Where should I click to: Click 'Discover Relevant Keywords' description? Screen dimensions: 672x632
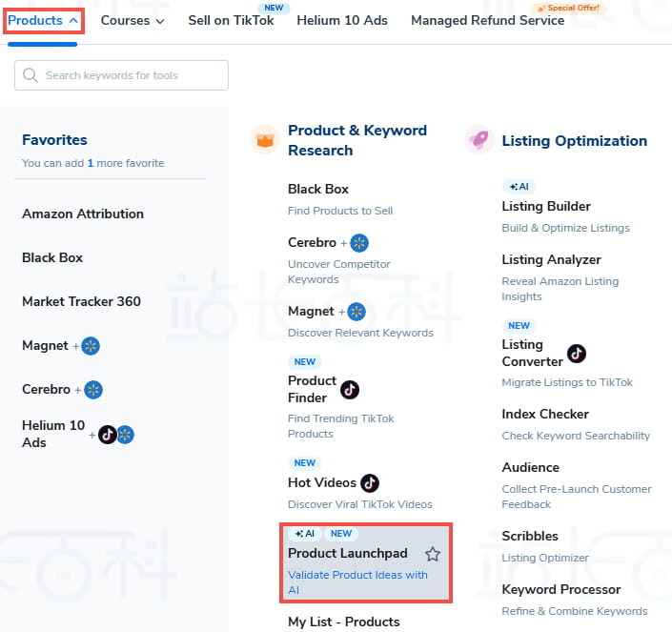click(361, 333)
